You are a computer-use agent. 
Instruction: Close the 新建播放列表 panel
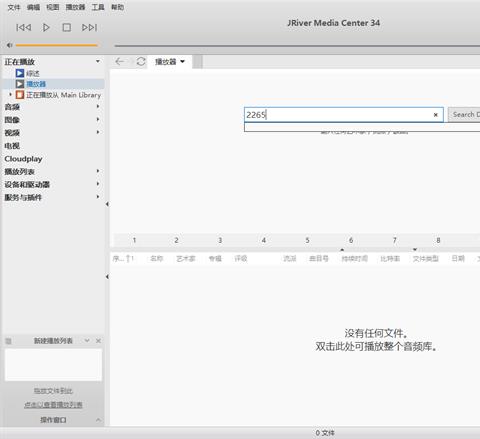pyautogui.click(x=98, y=341)
